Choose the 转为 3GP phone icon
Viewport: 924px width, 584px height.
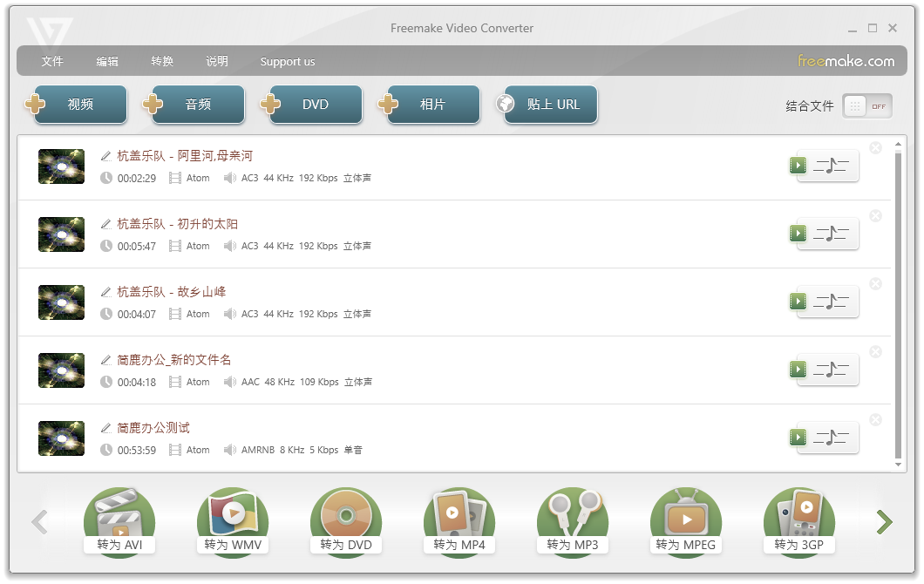pyautogui.click(x=799, y=518)
